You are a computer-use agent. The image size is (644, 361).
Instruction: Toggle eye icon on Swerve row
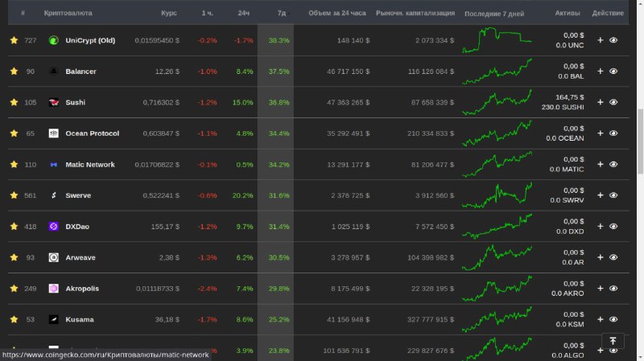click(x=613, y=195)
